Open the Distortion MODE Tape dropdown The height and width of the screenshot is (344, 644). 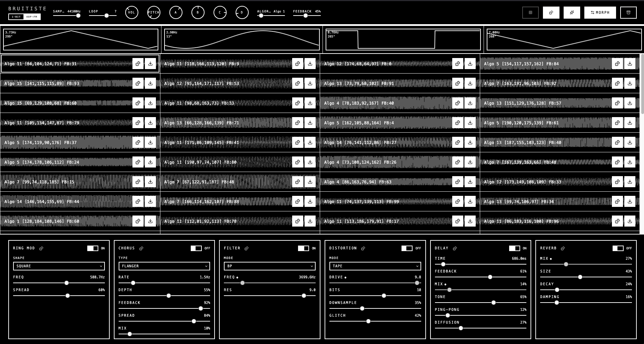375,266
